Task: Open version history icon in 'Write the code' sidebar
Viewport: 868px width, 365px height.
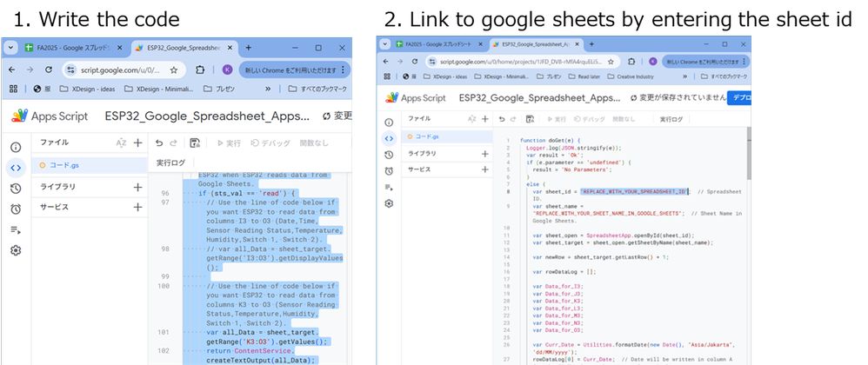Action: point(16,189)
